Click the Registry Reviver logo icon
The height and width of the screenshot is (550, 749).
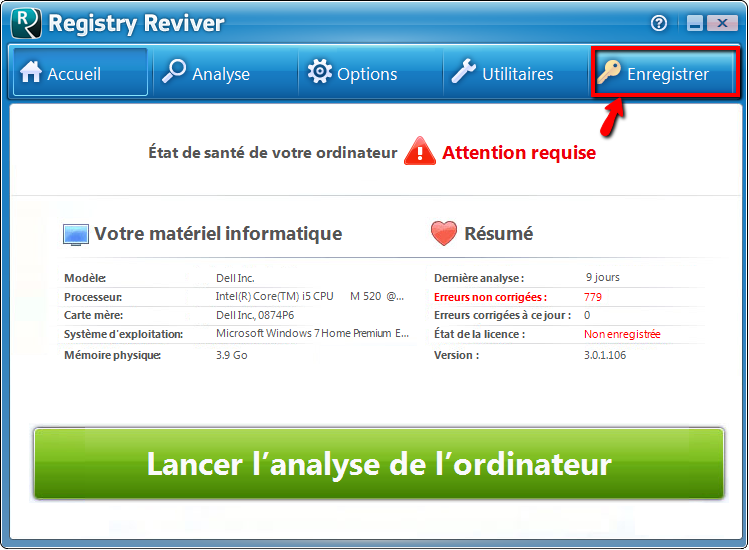(x=26, y=23)
